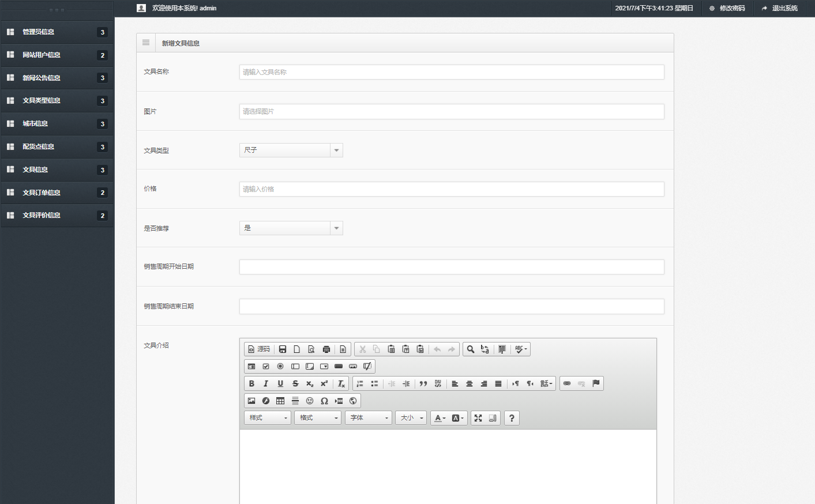This screenshot has height=504, width=815.
Task: Open the text color picker
Action: point(440,418)
